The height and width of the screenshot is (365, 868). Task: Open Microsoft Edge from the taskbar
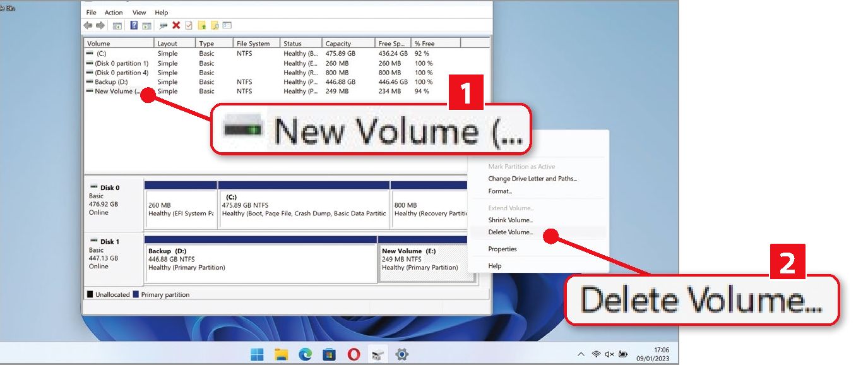(x=306, y=355)
